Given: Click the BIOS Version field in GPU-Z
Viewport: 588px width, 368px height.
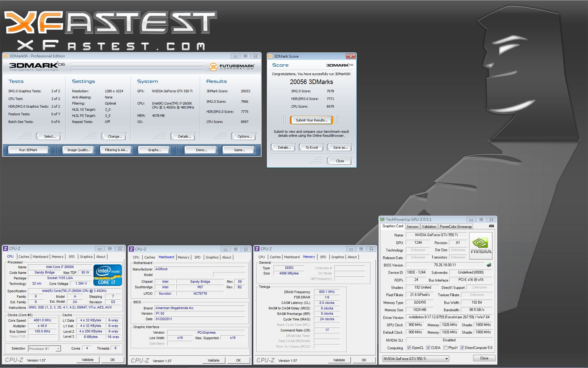Looking at the screenshot, I should click(445, 265).
